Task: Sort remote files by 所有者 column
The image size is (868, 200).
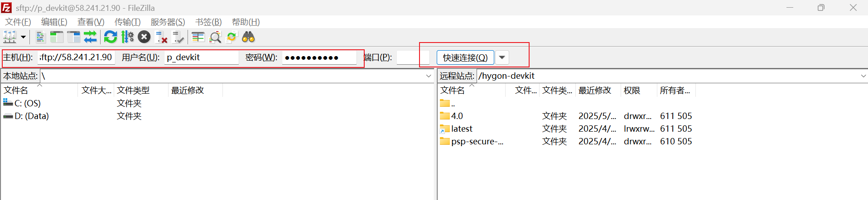Action: coord(676,90)
